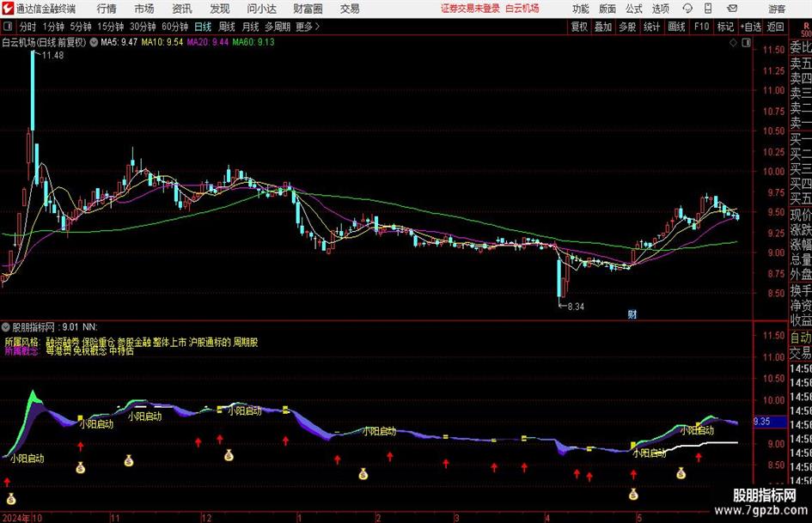812x523 pixels.
Task: Click the 2024年 date axis label
Action: (x=16, y=518)
